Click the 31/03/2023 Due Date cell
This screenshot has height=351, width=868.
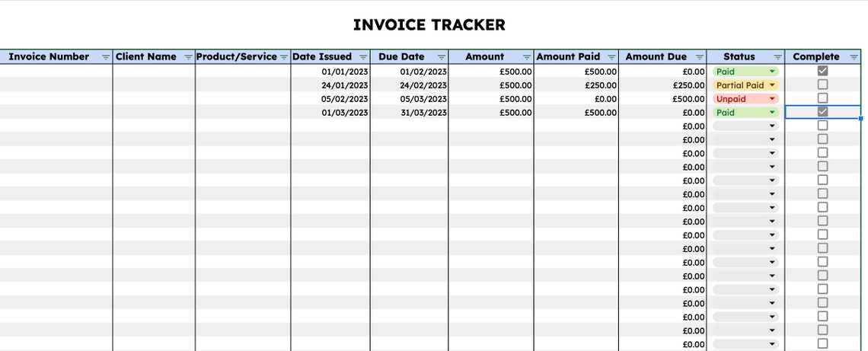[409, 113]
